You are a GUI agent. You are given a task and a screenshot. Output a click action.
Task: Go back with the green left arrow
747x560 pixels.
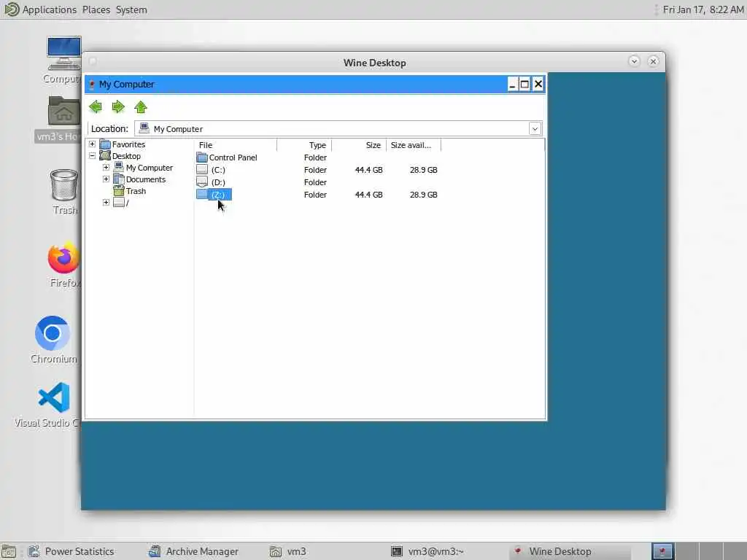click(x=96, y=106)
